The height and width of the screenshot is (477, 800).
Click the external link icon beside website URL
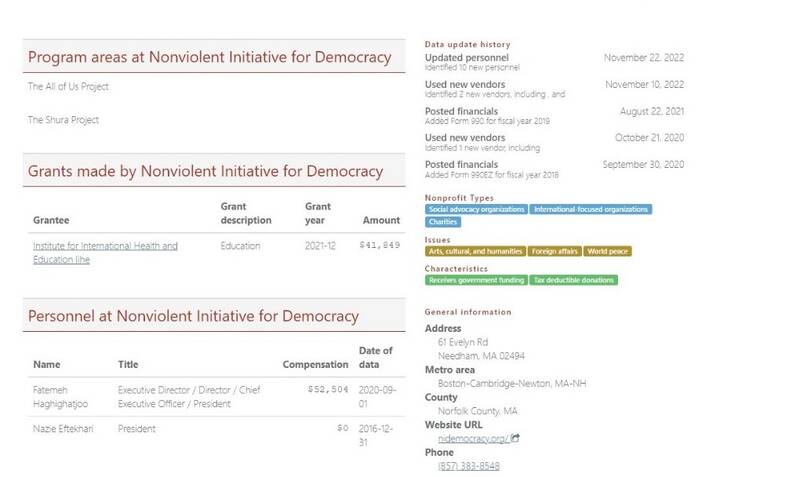(x=516, y=438)
